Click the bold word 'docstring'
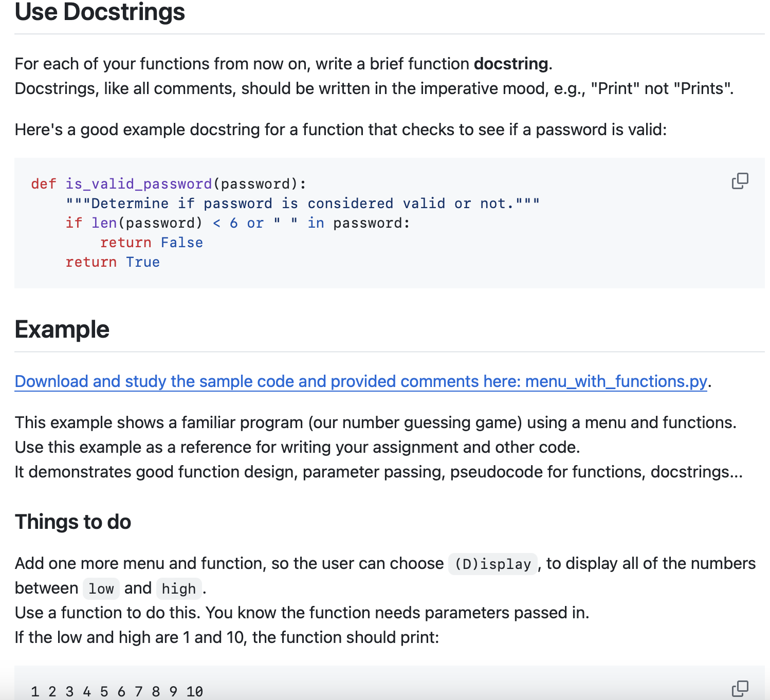Viewport: 770px width, 700px height. coord(511,64)
